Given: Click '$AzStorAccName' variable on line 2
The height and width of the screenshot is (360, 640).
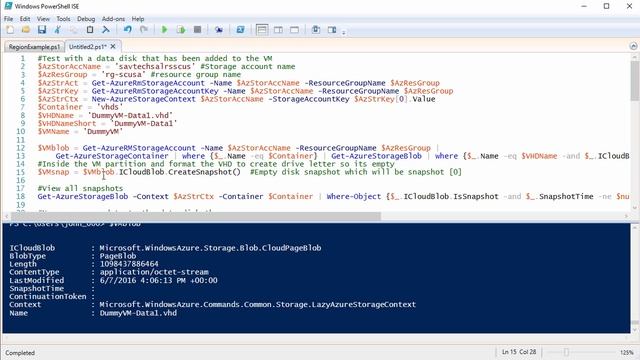Looking at the screenshot, I should pos(69,67).
